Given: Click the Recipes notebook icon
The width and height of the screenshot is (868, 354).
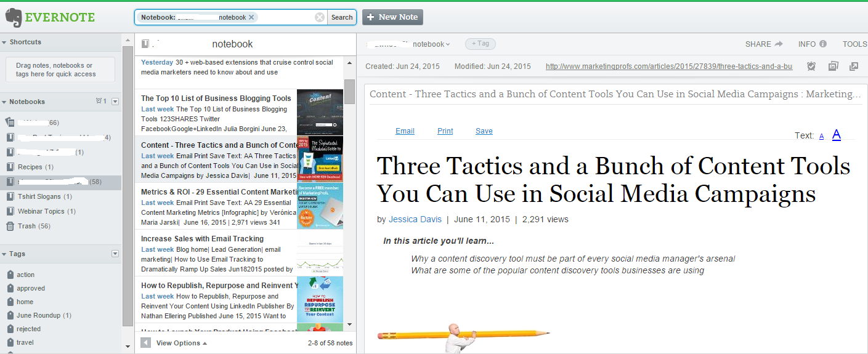Looking at the screenshot, I should (x=10, y=167).
